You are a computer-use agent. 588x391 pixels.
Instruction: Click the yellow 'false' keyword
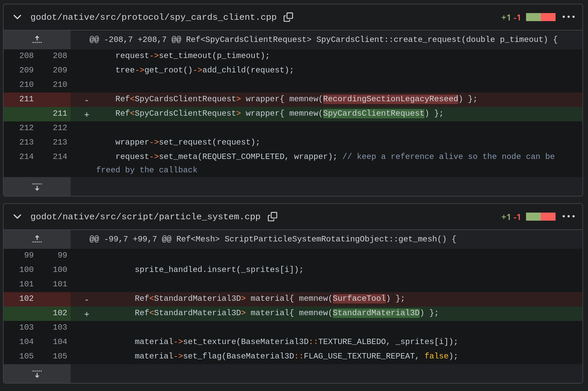point(436,356)
